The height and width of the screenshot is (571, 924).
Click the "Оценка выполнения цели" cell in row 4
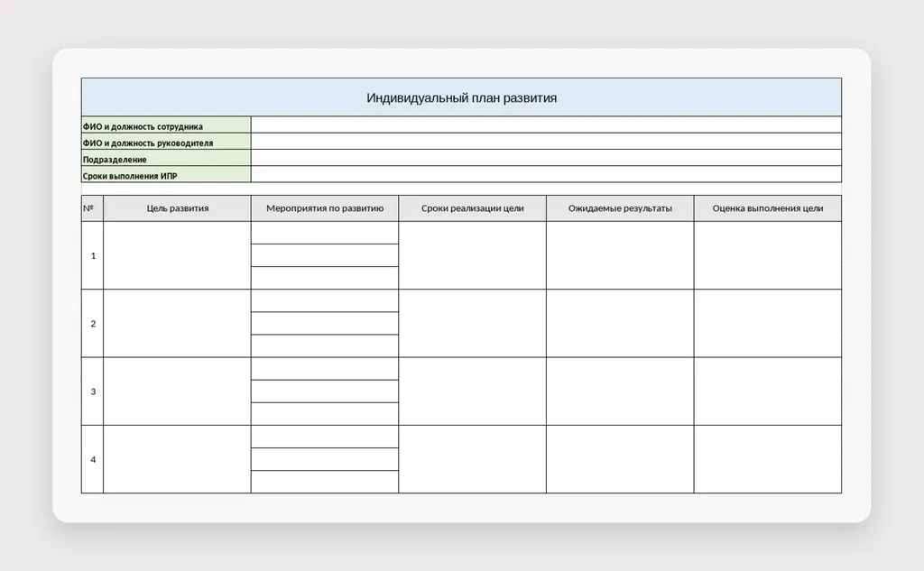pyautogui.click(x=768, y=459)
